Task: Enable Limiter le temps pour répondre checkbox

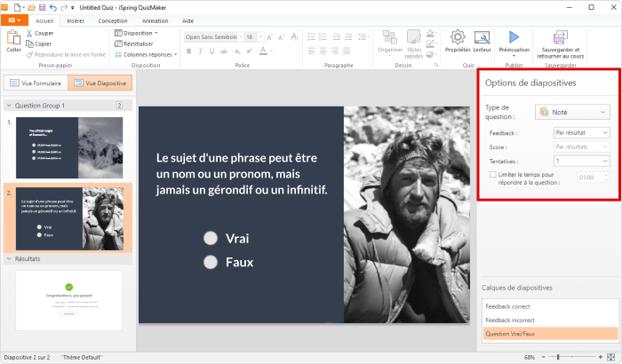Action: click(492, 175)
